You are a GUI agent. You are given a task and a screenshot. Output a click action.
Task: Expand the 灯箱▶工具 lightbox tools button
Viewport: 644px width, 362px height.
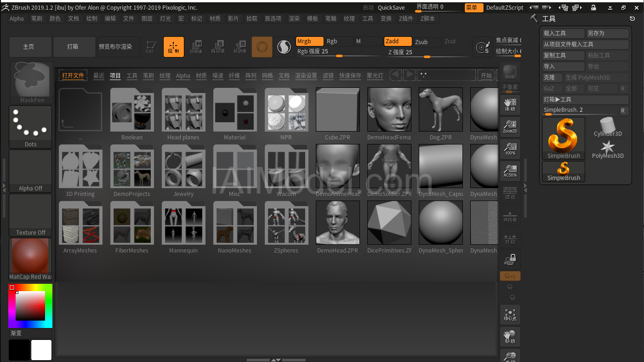[586, 100]
